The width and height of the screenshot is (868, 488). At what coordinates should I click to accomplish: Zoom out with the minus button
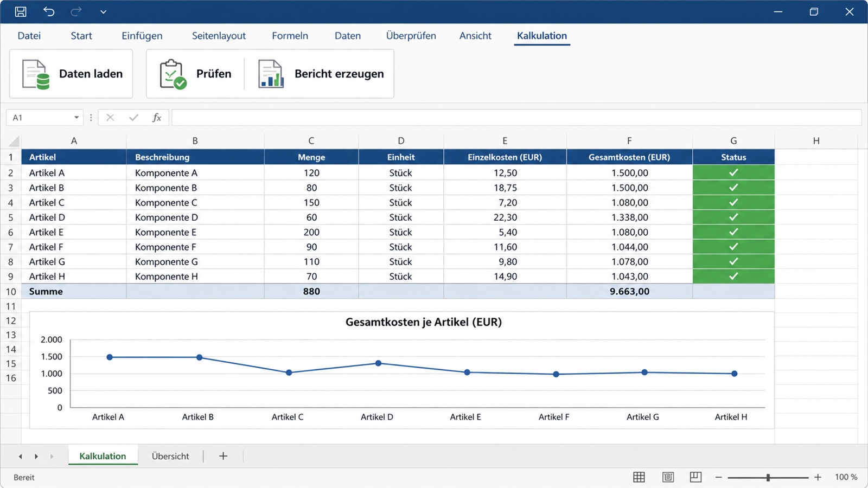pyautogui.click(x=718, y=478)
